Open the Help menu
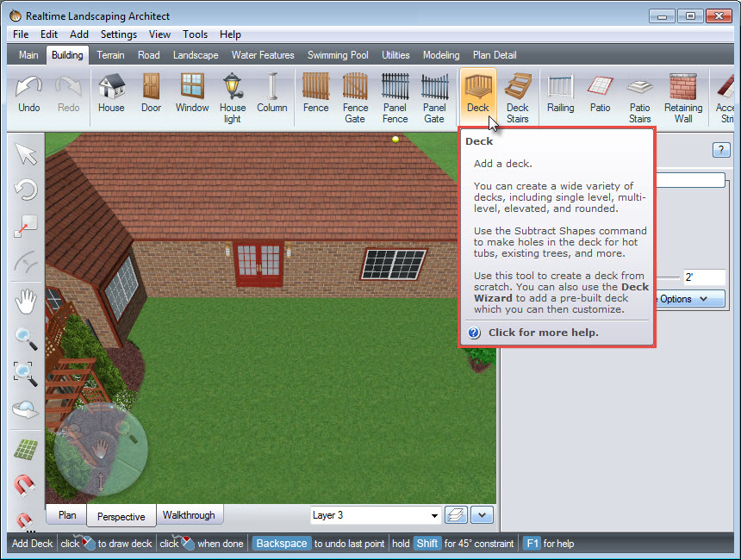This screenshot has width=741, height=560. coord(230,34)
